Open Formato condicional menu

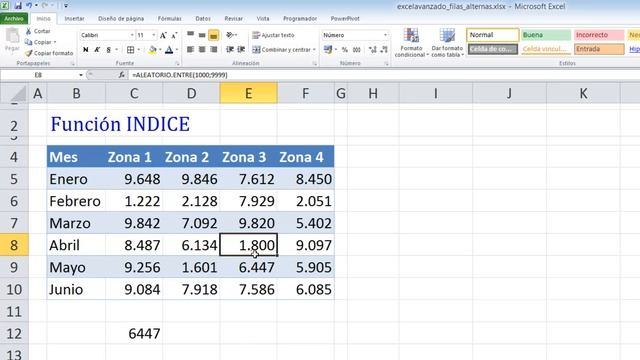click(x=411, y=43)
